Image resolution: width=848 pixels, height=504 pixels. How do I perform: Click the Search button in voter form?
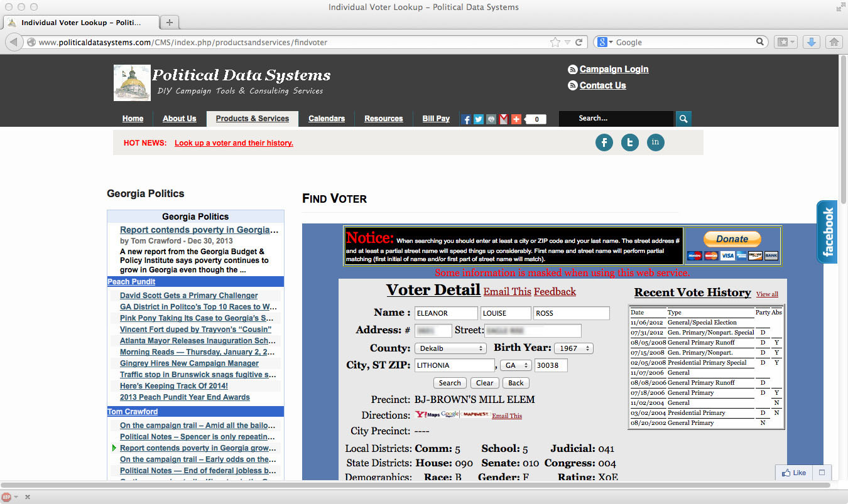450,383
